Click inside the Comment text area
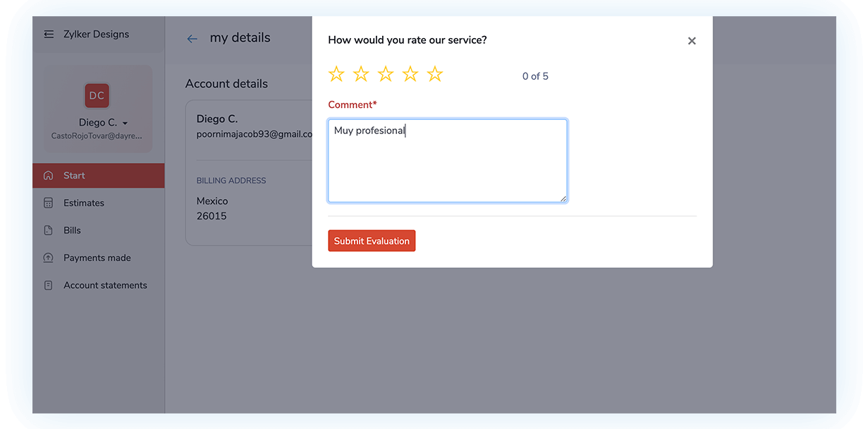This screenshot has height=429, width=868. (x=447, y=161)
